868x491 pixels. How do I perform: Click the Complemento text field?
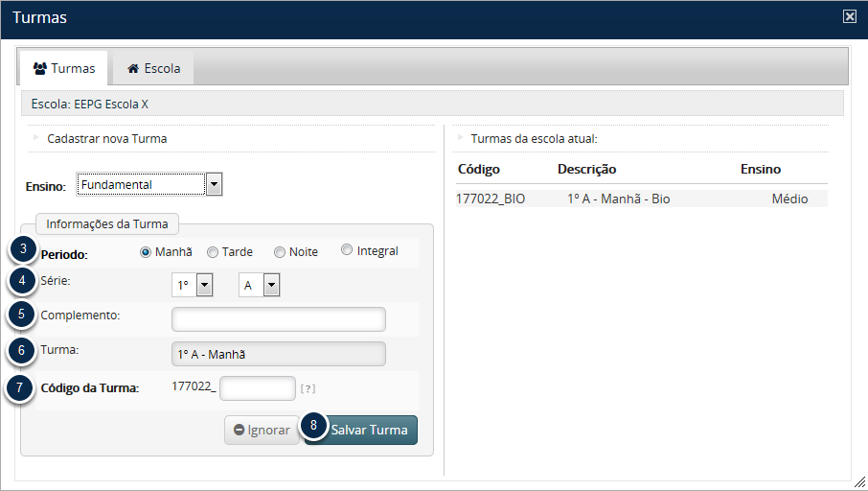click(x=278, y=319)
